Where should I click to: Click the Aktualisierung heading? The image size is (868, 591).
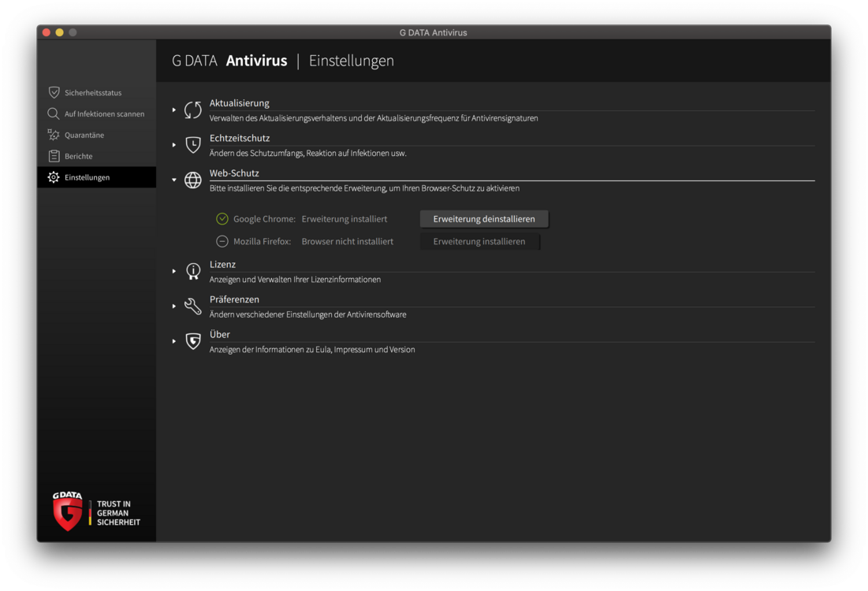click(239, 103)
